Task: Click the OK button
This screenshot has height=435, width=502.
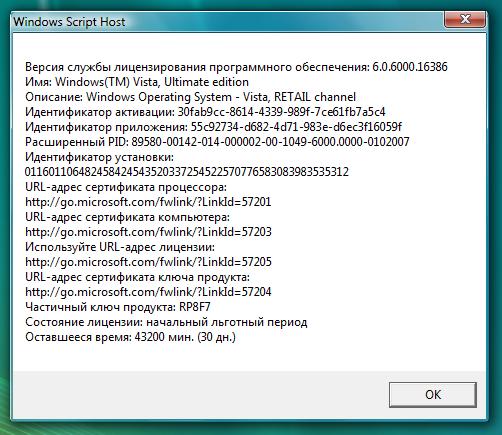Action: coord(433,395)
